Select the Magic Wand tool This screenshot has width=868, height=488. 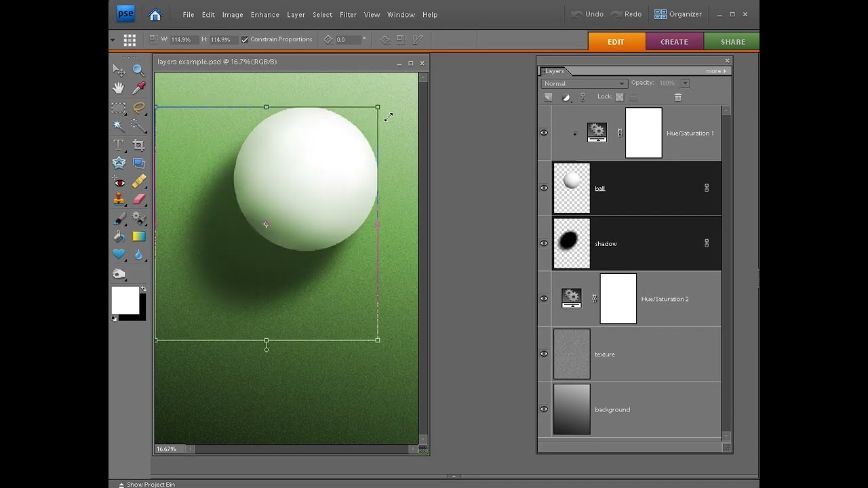click(119, 125)
